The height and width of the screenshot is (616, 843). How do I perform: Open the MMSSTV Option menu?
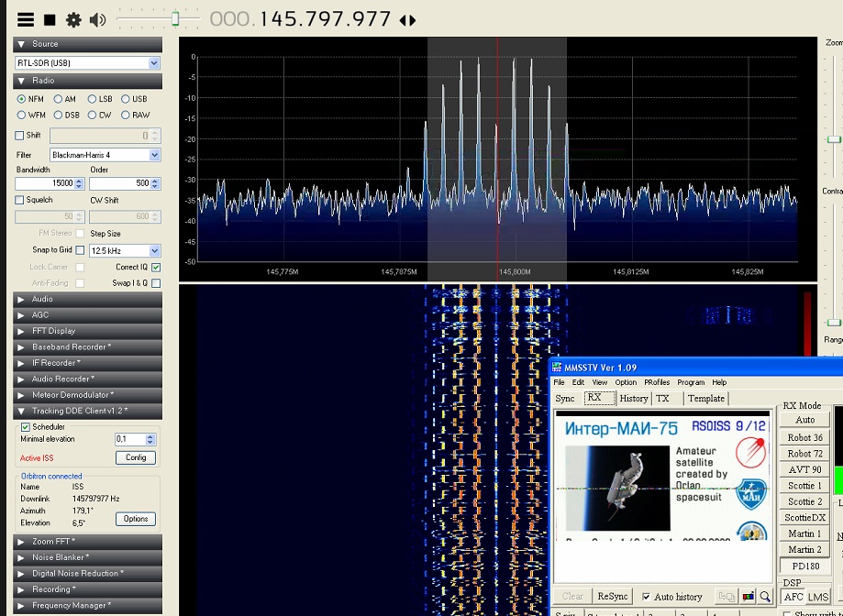tap(626, 382)
